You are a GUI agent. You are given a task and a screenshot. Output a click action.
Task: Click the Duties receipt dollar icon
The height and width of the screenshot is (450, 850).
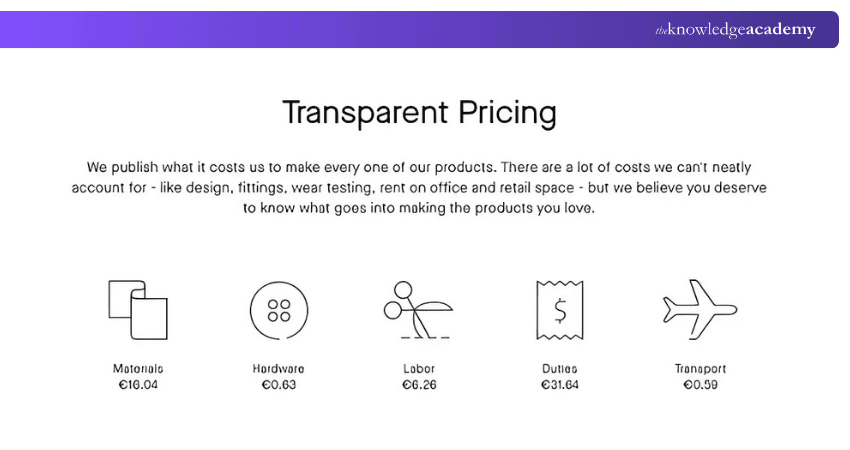[x=560, y=310]
